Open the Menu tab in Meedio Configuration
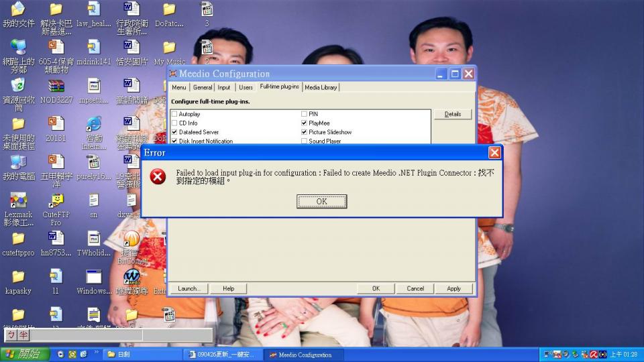The width and height of the screenshot is (644, 362). (178, 87)
